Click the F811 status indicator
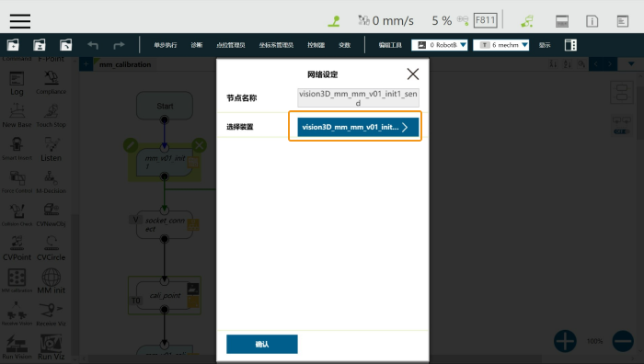 click(x=485, y=20)
